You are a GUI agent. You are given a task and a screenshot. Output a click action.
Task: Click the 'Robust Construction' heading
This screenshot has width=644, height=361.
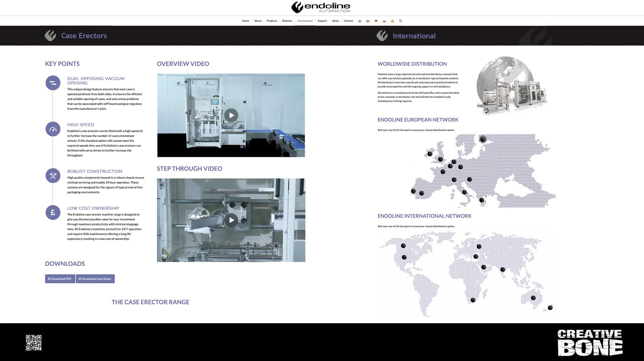95,171
